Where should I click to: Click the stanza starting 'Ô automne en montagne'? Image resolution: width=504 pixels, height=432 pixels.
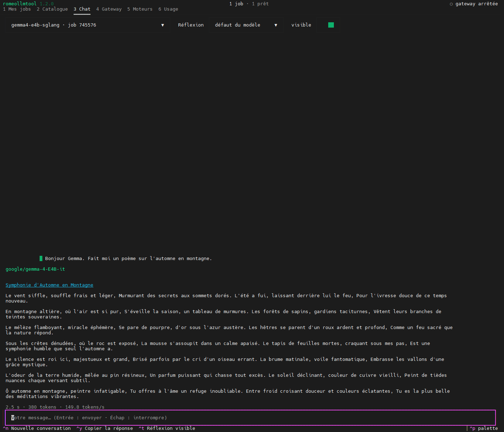[x=228, y=394]
